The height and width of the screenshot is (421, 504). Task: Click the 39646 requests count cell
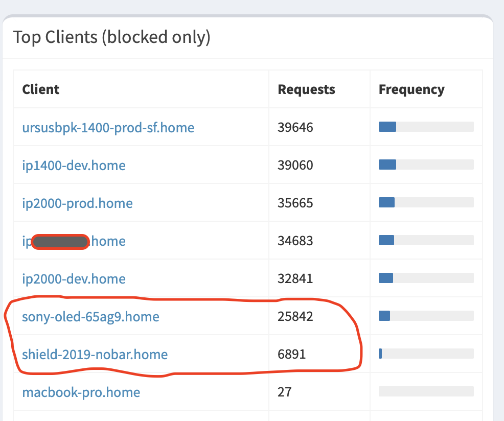(295, 127)
